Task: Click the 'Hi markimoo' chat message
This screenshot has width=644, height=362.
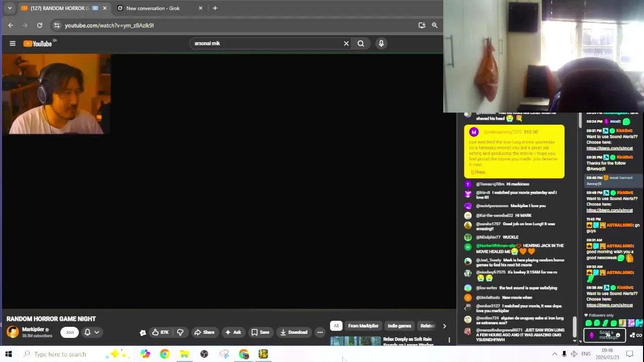Action: [518, 184]
